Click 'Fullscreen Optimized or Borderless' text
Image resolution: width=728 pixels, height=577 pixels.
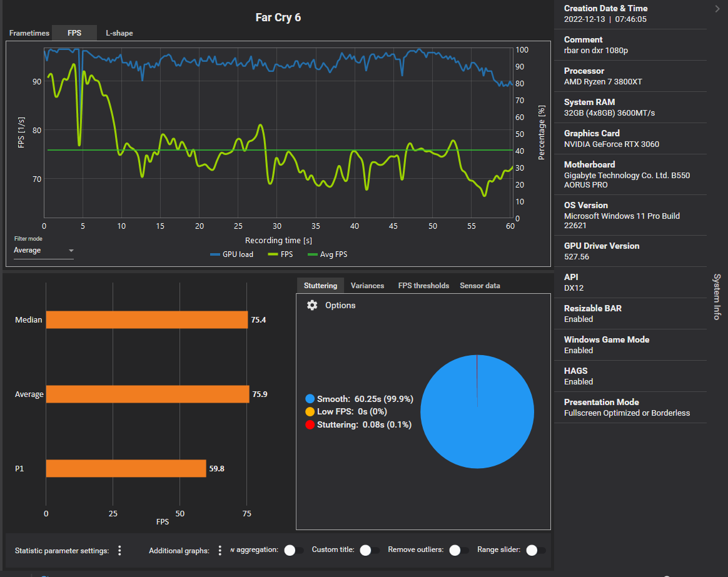point(627,413)
